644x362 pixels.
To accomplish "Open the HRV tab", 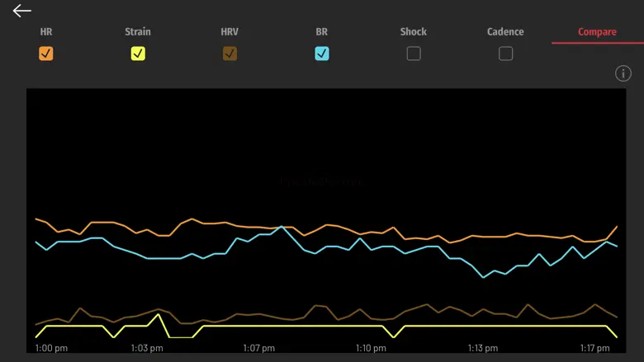I will 230,31.
